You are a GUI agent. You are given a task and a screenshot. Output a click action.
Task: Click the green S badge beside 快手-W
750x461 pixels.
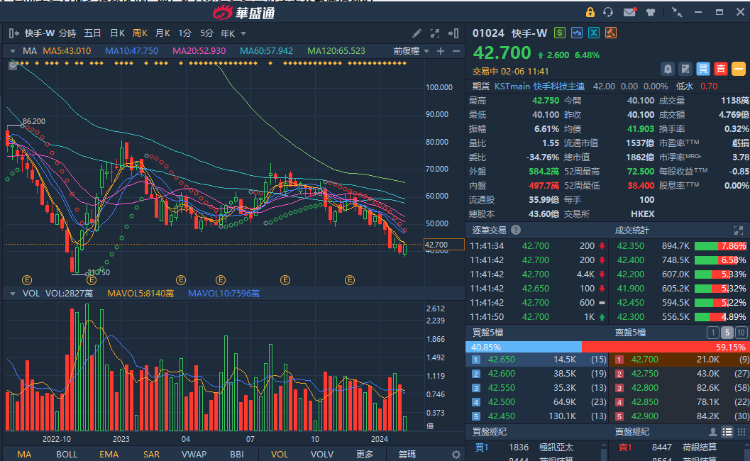click(559, 33)
